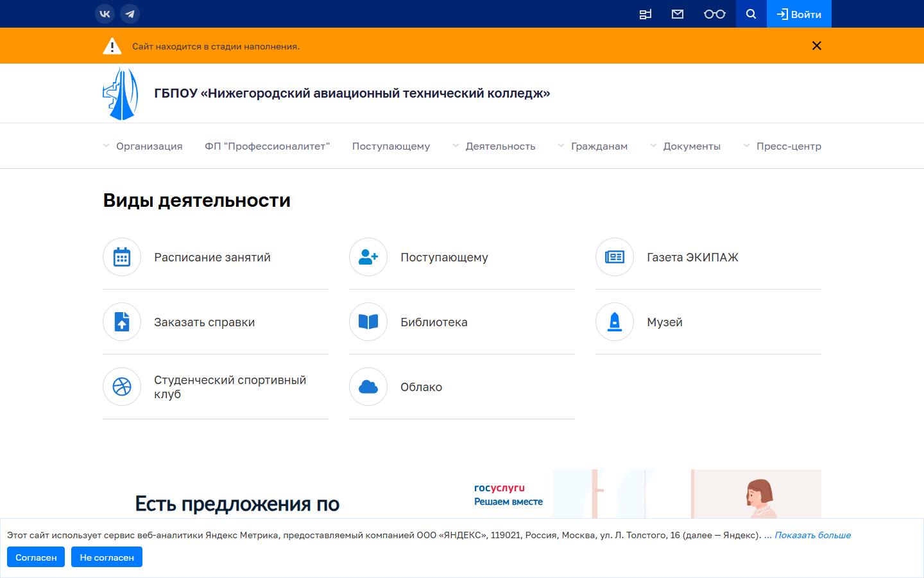The height and width of the screenshot is (578, 924).
Task: Click the Госуслуги Решаем вместе logo
Action: [x=508, y=495]
